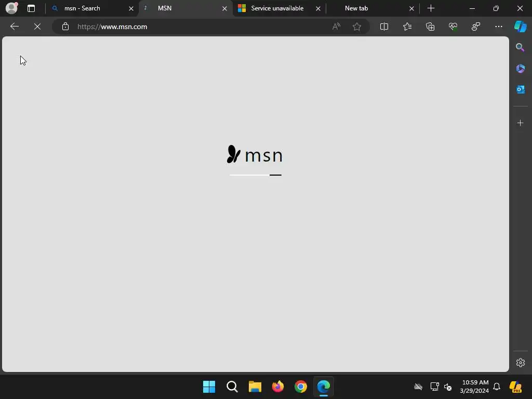Open sidebar Search tool
The width and height of the screenshot is (532, 399).
point(520,47)
